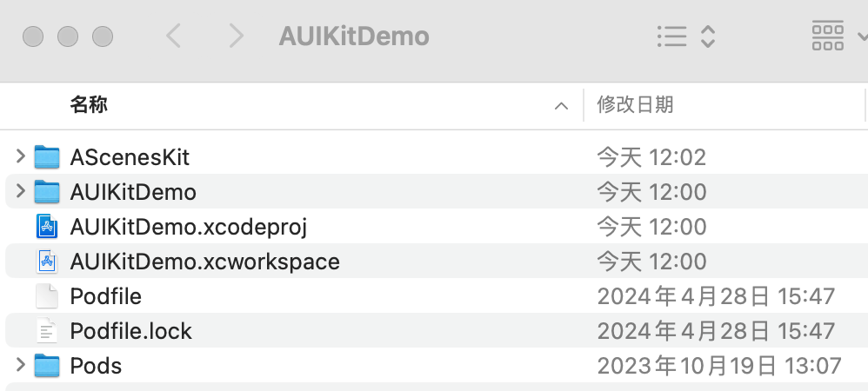Open the grid grouping options icon
This screenshot has height=391, width=868.
827,36
